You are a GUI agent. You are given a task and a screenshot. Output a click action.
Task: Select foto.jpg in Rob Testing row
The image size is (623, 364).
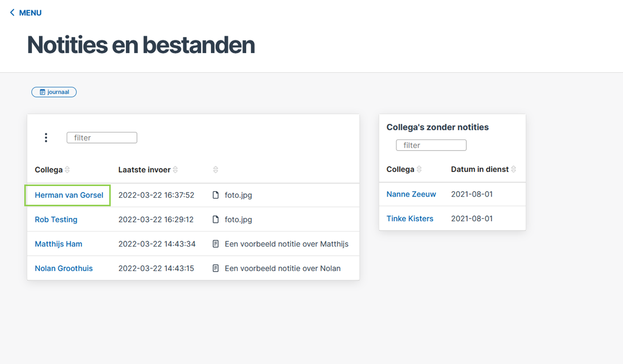click(x=239, y=219)
